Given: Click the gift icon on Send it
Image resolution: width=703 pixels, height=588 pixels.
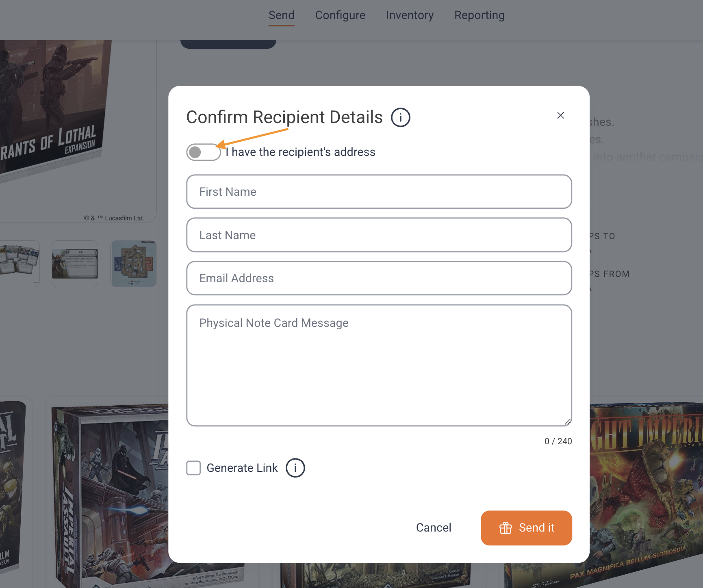Looking at the screenshot, I should (505, 528).
